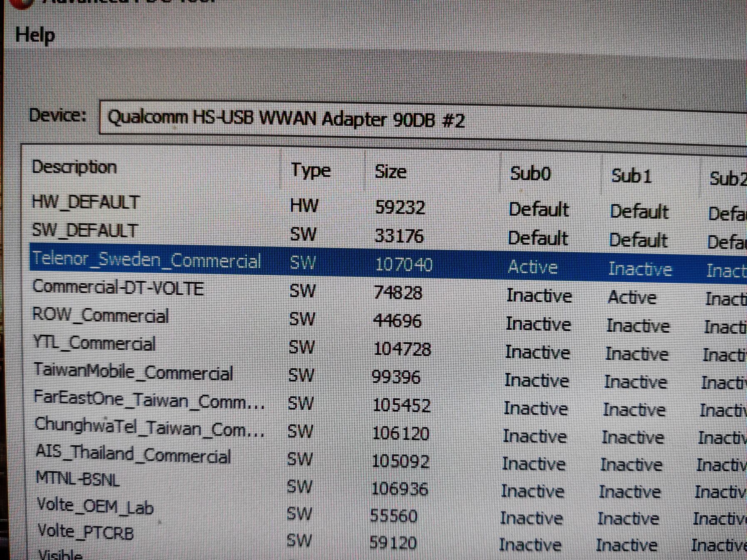Click HW type cell of HW_DEFAULT

coord(304,205)
